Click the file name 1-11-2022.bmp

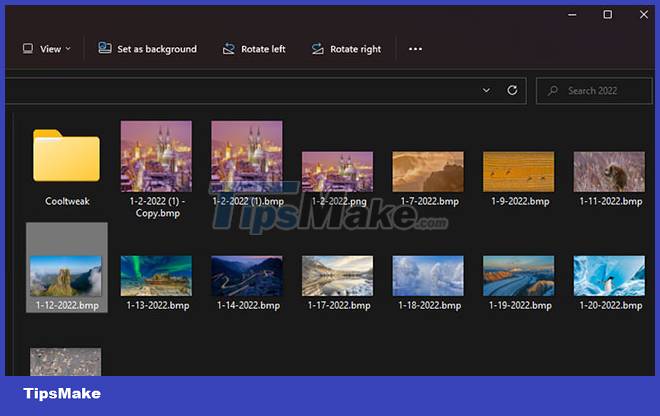(x=611, y=201)
